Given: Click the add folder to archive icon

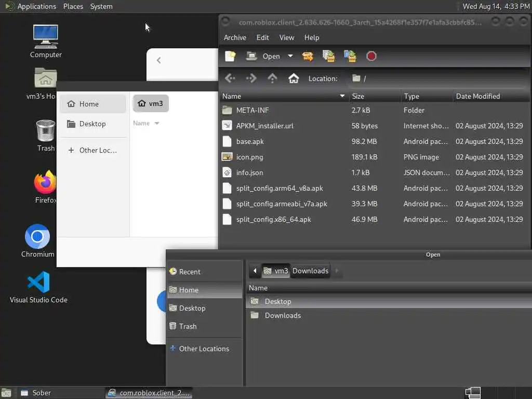Looking at the screenshot, I should click(350, 56).
